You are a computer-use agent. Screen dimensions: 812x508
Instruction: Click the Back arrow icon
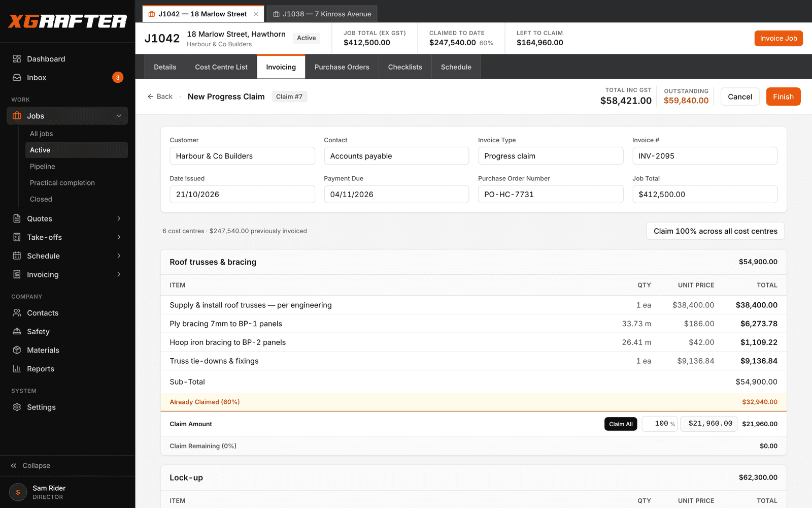coord(150,97)
